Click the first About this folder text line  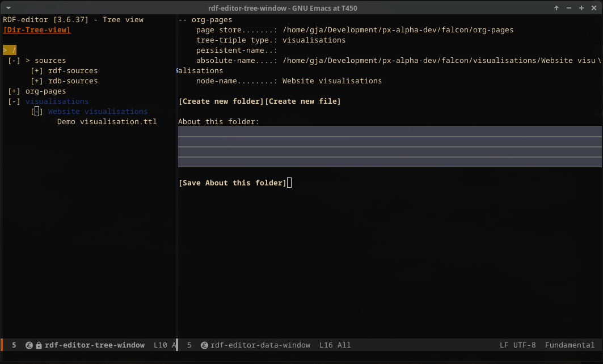(x=389, y=132)
